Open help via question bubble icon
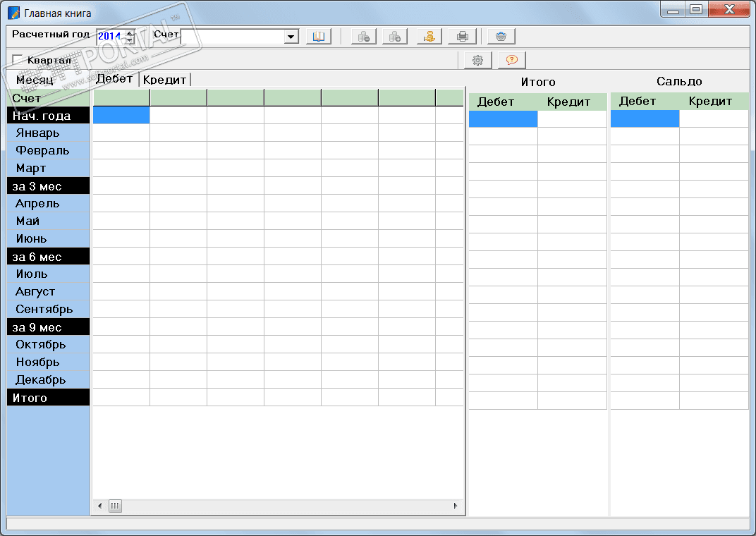The width and height of the screenshot is (756, 536). pyautogui.click(x=512, y=60)
